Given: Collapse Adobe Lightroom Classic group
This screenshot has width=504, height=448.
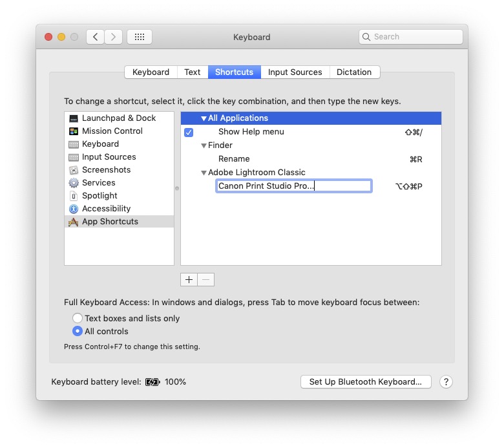Looking at the screenshot, I should click(x=204, y=173).
